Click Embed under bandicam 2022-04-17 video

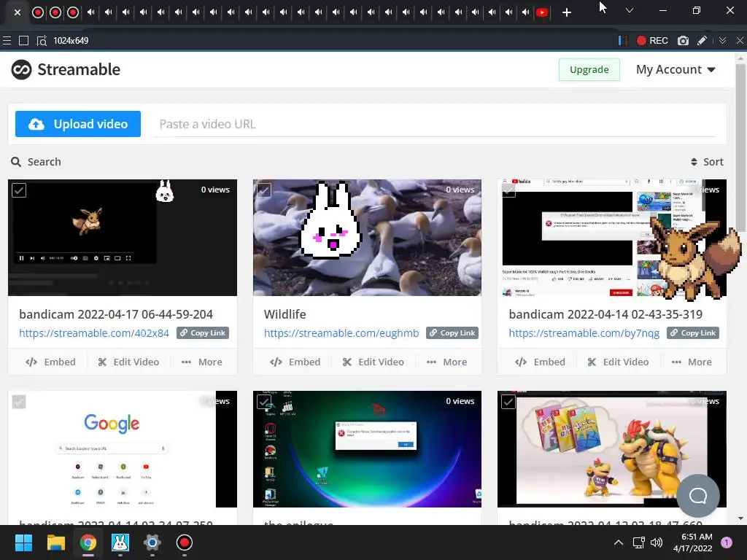[50, 362]
